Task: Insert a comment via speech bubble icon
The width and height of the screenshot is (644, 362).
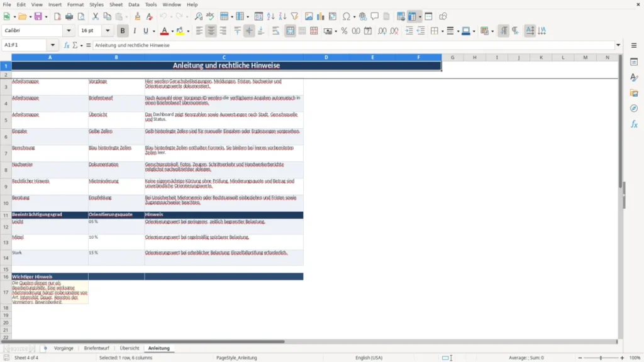Action: (x=375, y=16)
